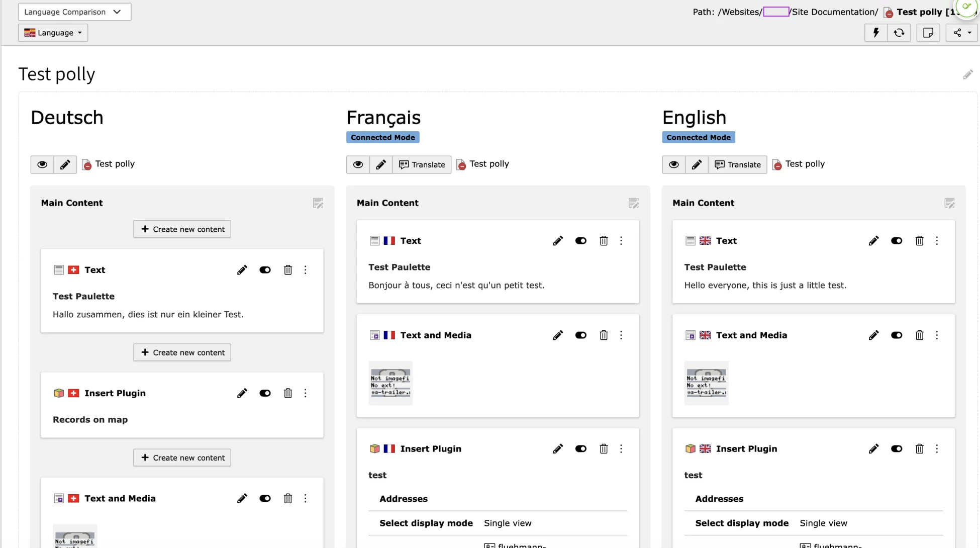
Task: Disable the English Text and Media element
Action: [x=896, y=335]
